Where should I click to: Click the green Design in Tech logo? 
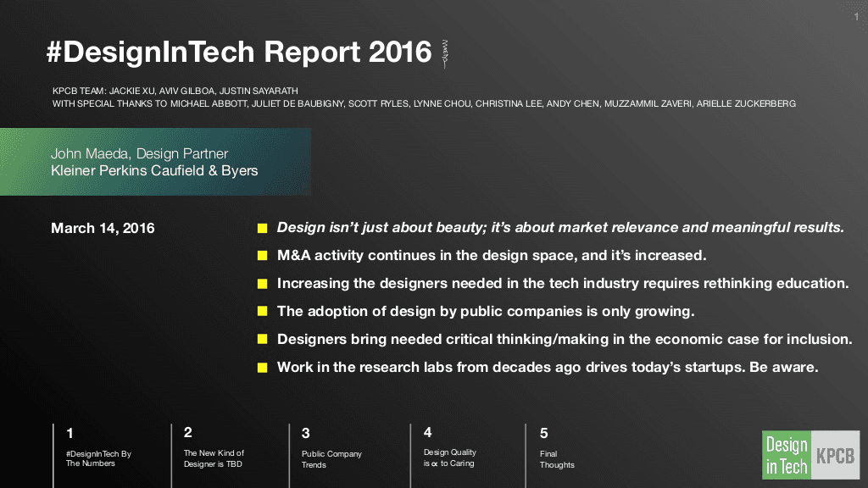tap(787, 456)
